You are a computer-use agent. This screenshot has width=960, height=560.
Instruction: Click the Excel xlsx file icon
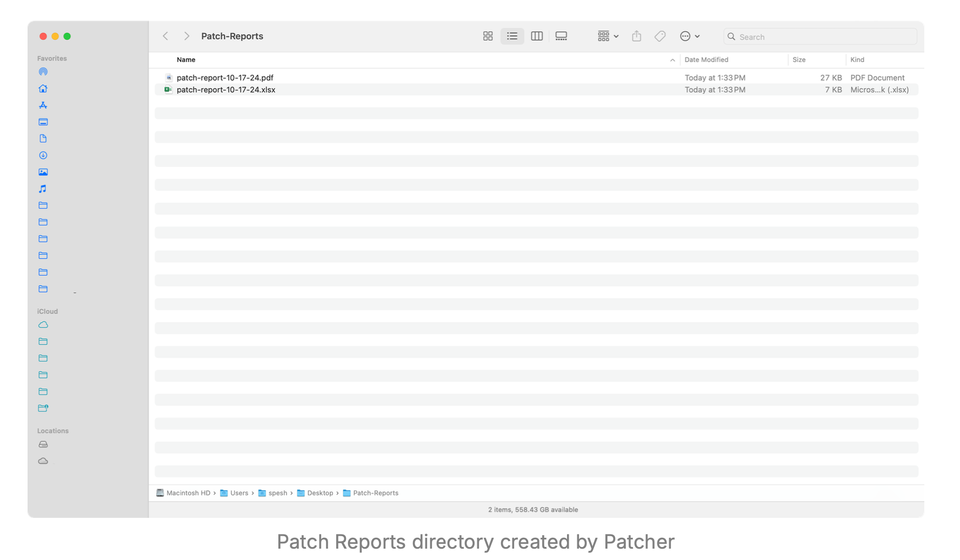168,90
